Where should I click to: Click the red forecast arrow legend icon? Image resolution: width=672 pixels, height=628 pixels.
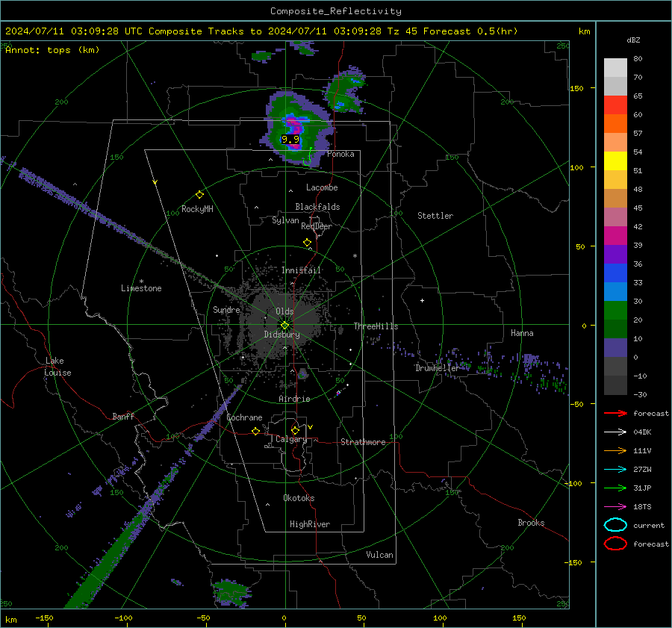[615, 413]
